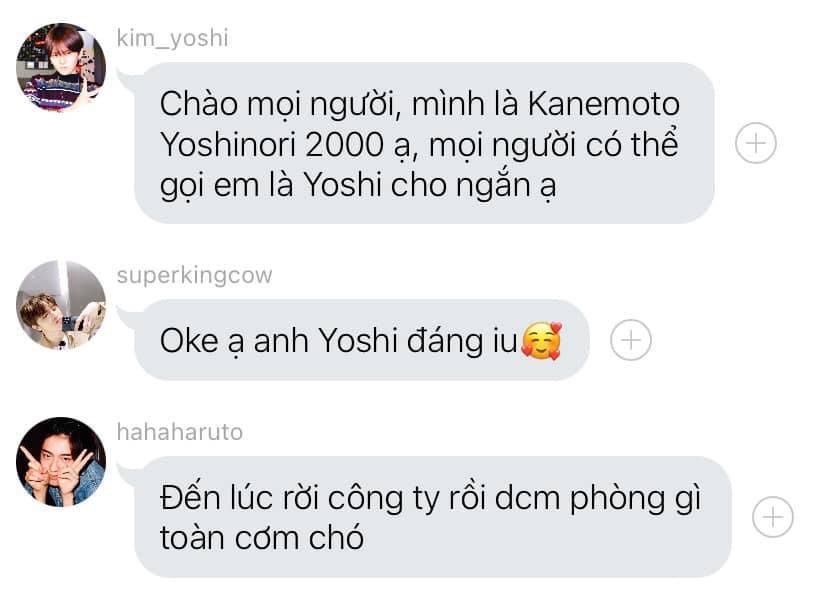The height and width of the screenshot is (590, 828).
Task: Open kim_yoshi's profile picture
Action: 61,67
